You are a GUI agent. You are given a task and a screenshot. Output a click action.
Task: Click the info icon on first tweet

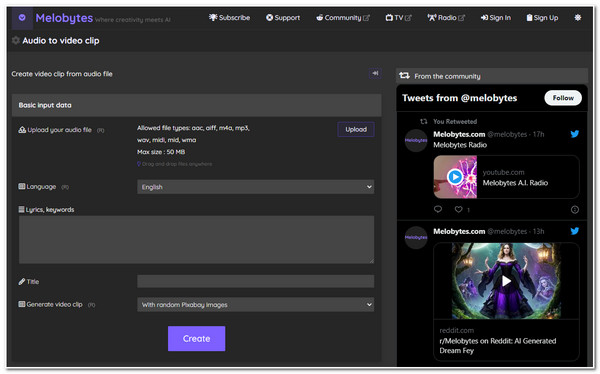[x=574, y=209]
